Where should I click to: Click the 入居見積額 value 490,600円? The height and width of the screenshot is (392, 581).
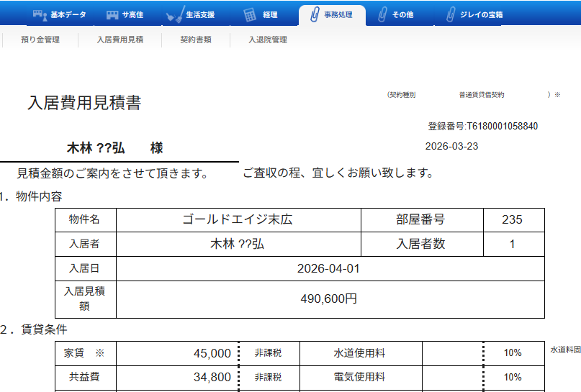329,299
